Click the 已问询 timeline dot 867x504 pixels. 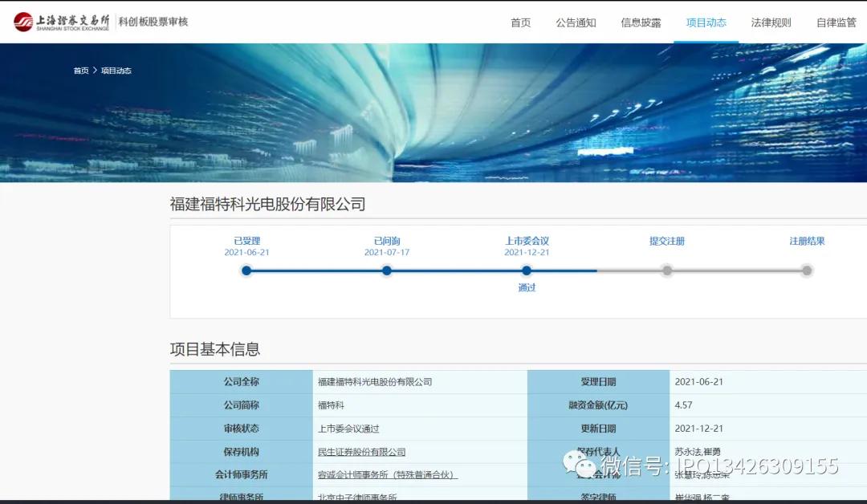pyautogui.click(x=386, y=270)
